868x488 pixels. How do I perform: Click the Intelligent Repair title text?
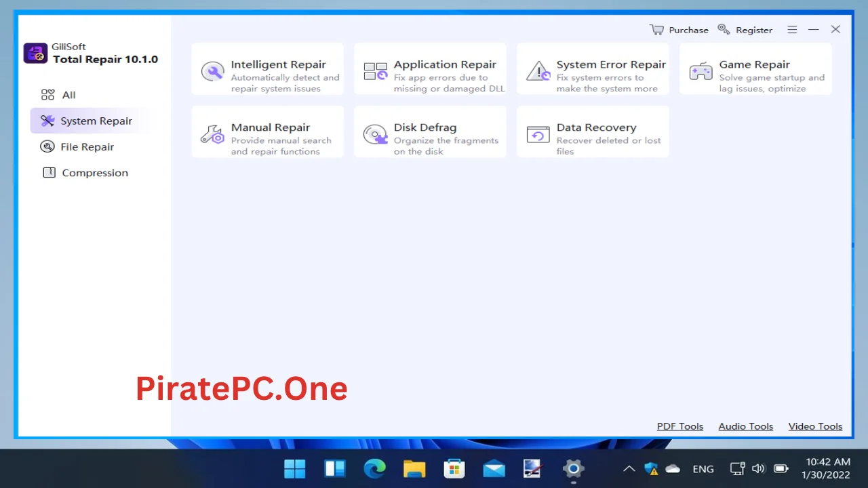(x=278, y=64)
